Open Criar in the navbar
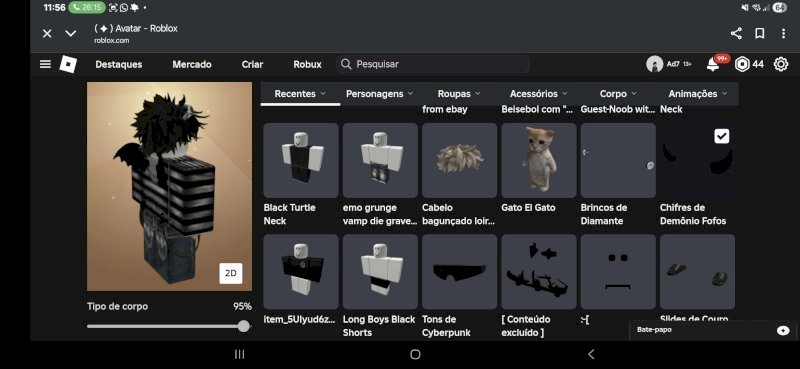The image size is (800, 369). [253, 64]
